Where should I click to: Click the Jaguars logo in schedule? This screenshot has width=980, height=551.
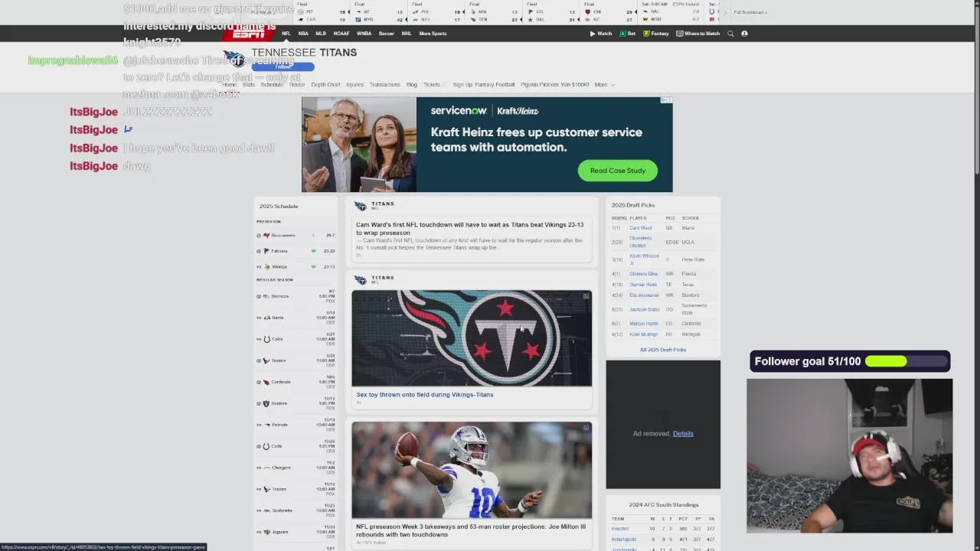[x=266, y=532]
